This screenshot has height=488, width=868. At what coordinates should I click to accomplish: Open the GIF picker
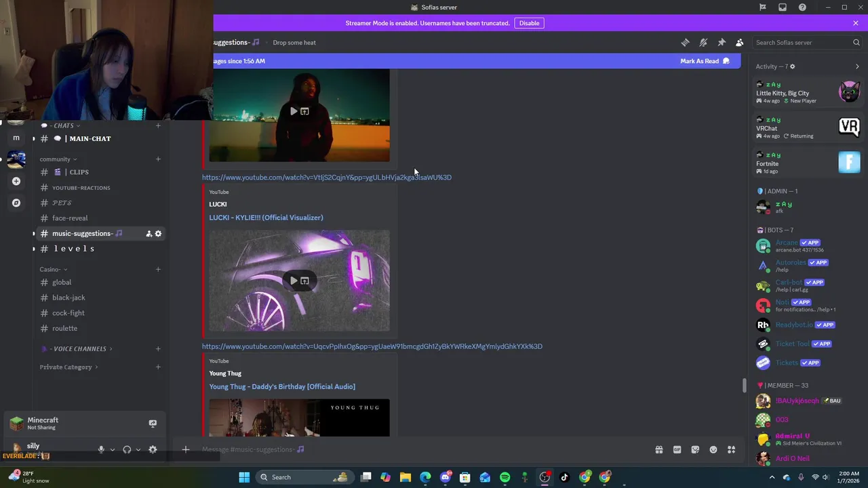[x=677, y=449]
